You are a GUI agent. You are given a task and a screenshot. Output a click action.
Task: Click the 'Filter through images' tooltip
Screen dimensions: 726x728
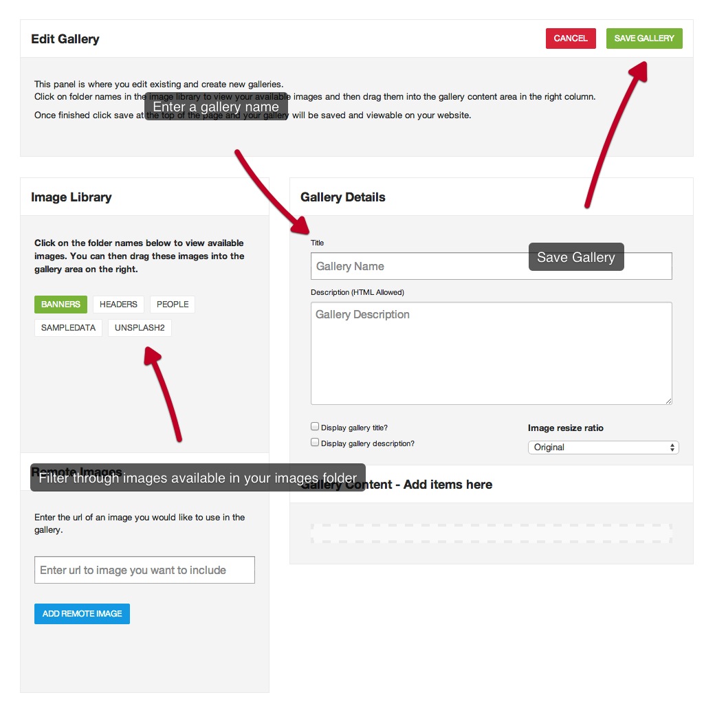[198, 478]
